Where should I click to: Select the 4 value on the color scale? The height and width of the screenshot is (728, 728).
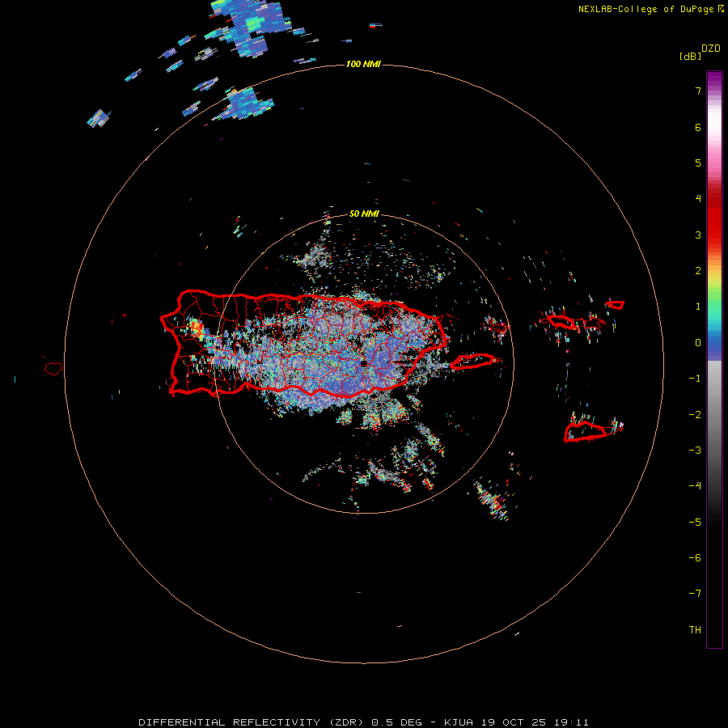click(x=698, y=199)
